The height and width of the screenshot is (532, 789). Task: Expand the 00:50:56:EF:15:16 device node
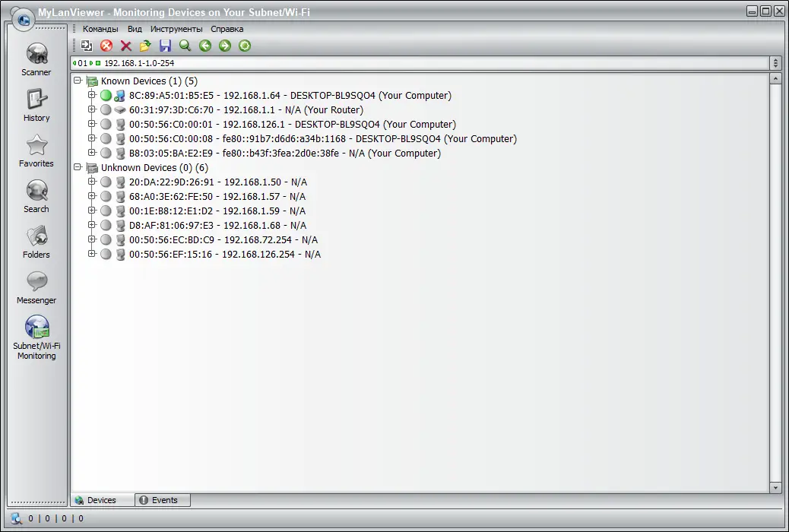pyautogui.click(x=91, y=253)
